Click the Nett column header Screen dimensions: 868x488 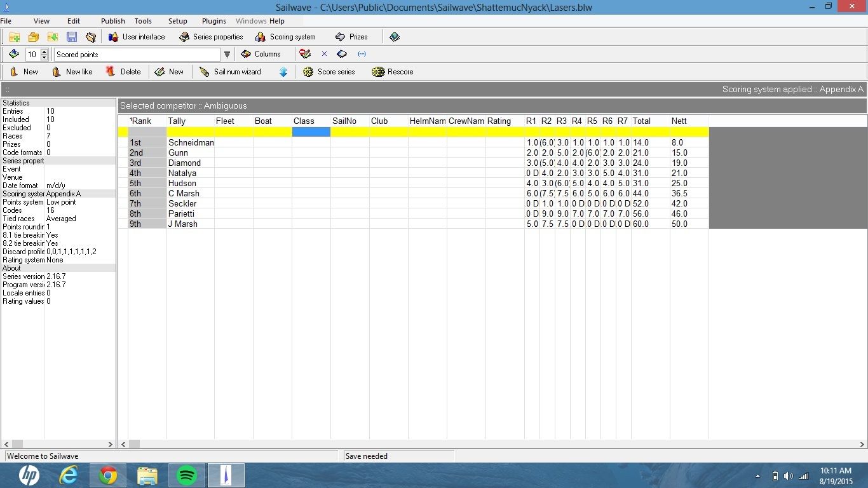click(679, 121)
